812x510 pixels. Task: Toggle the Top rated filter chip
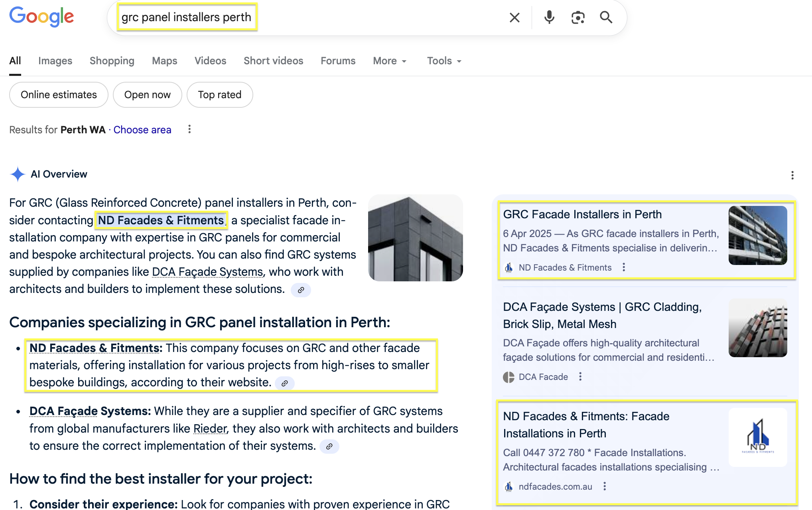(219, 95)
